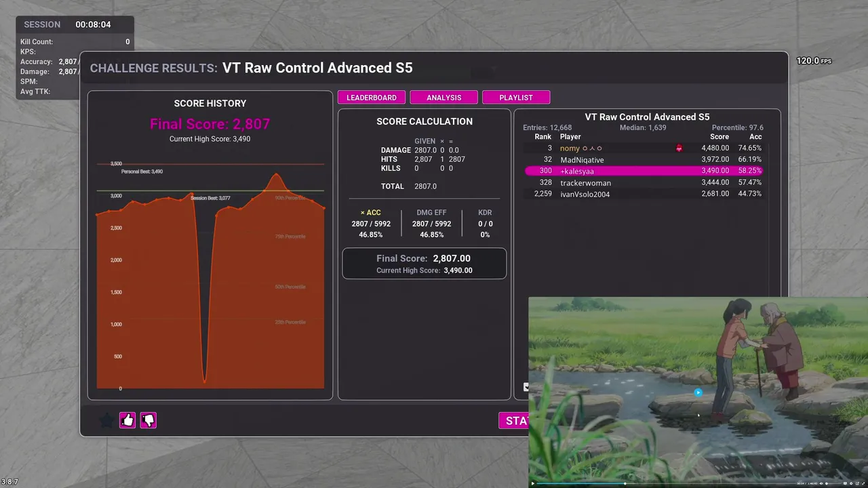868x488 pixels.
Task: Click the VT Raw Control Advanced S5 leaderboard title
Action: 647,117
